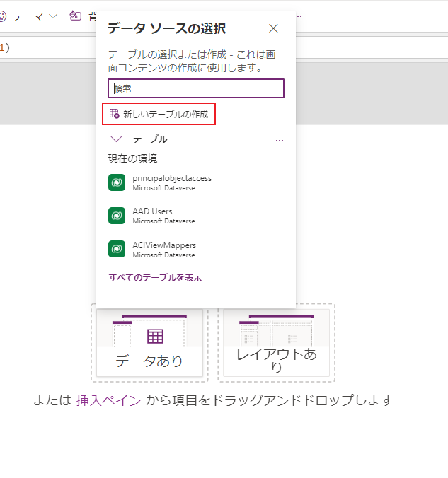Click the theme palette icon
This screenshot has width=448, height=478.
[x=2, y=16]
